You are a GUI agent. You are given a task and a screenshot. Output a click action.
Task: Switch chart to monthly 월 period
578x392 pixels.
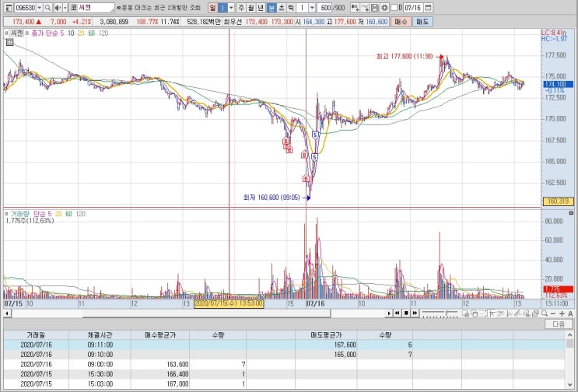[251, 8]
